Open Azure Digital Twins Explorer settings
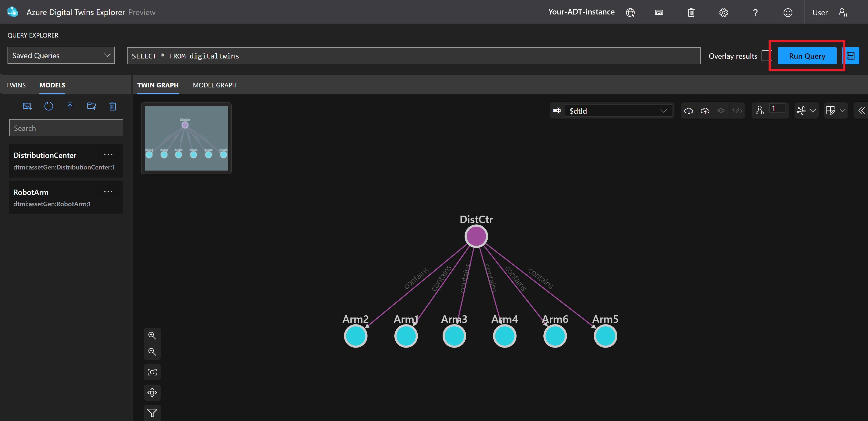Screen dimensions: 868x421 click(x=723, y=12)
